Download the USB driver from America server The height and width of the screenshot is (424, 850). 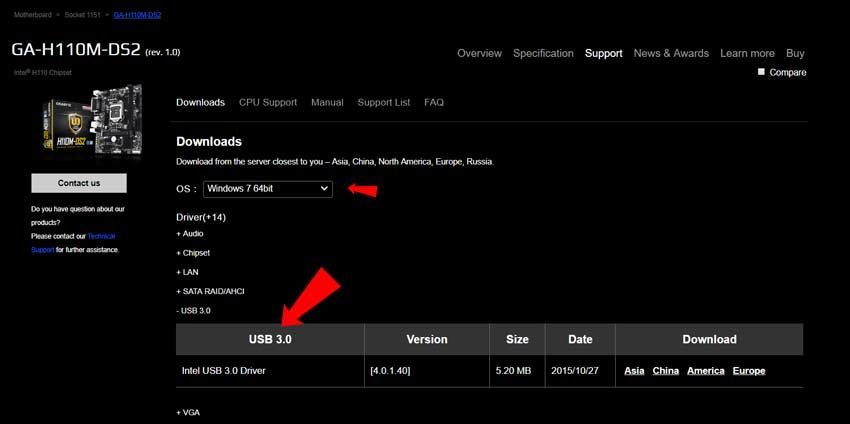click(706, 371)
